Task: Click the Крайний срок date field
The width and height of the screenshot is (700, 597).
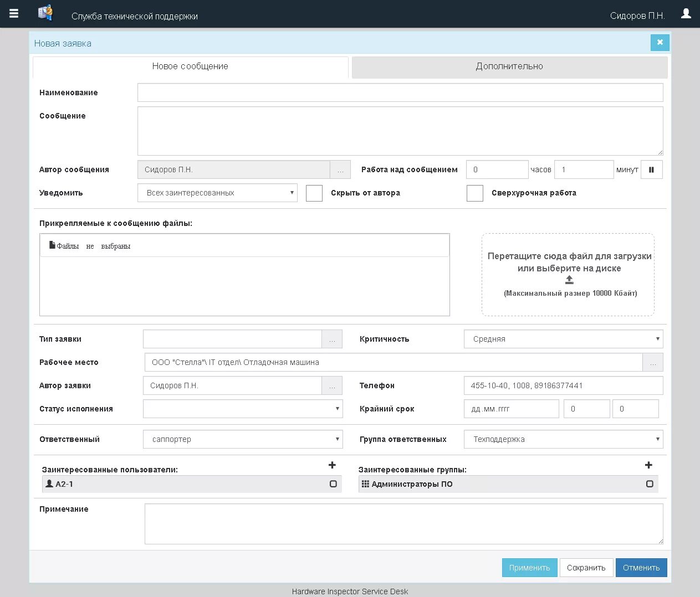Action: (x=511, y=409)
